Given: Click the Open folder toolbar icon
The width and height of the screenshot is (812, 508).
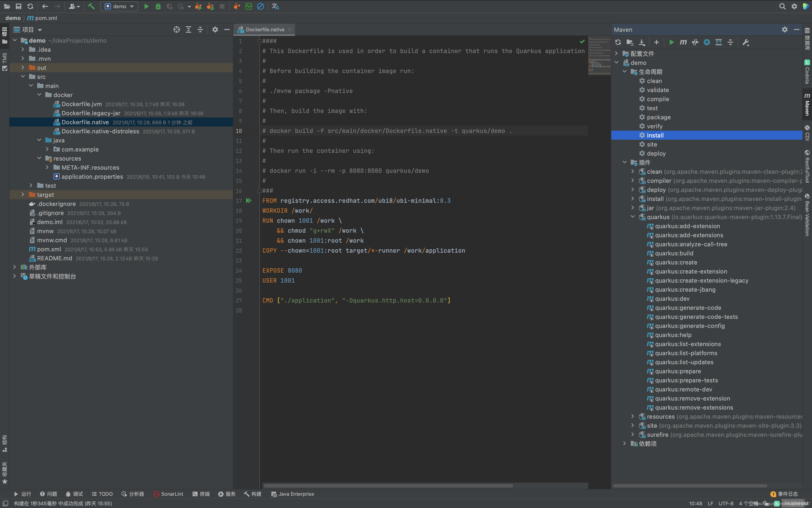Looking at the screenshot, I should pos(7,6).
